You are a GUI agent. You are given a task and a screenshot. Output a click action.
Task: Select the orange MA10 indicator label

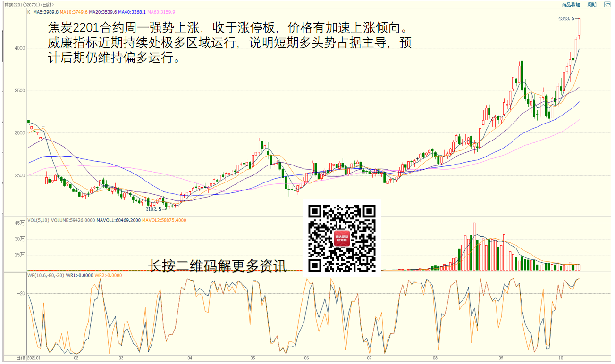pyautogui.click(x=74, y=12)
